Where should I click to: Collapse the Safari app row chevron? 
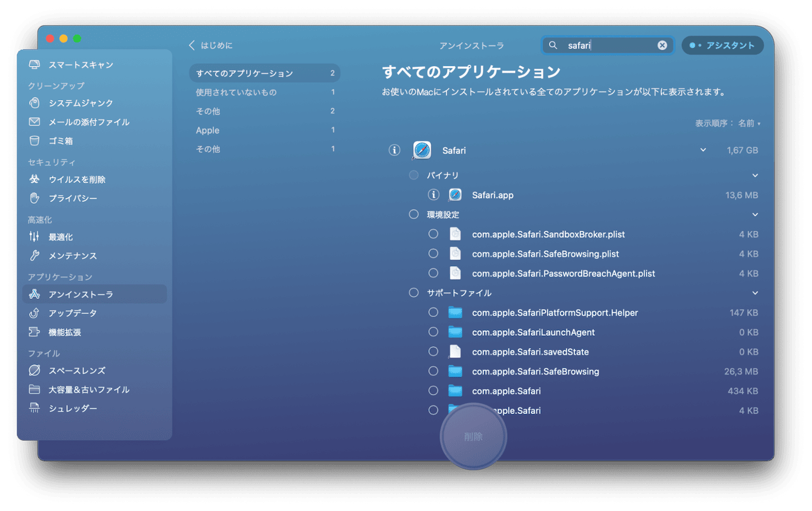tap(703, 150)
